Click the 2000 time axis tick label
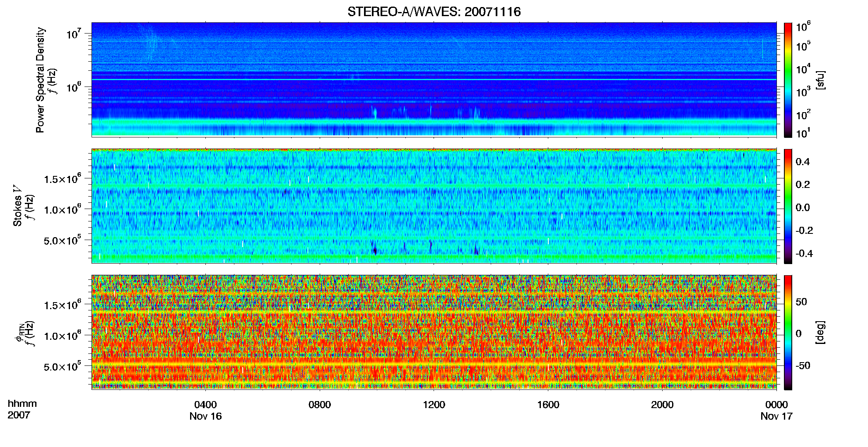868x447 pixels. [662, 405]
